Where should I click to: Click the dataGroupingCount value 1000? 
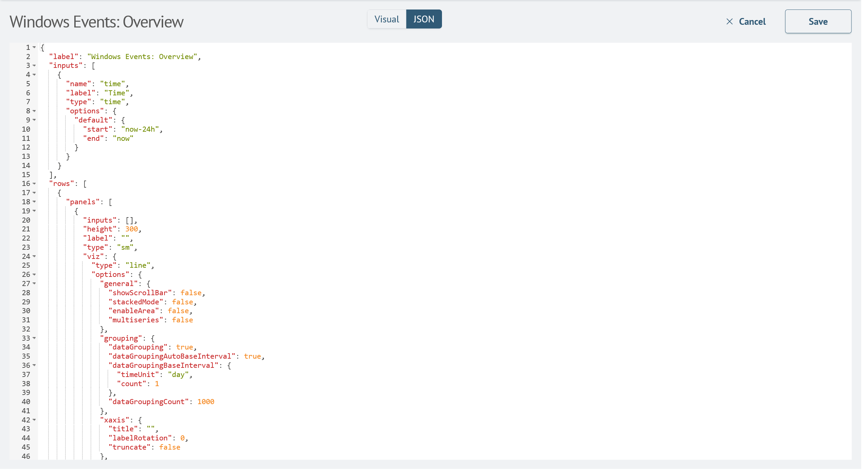point(206,402)
